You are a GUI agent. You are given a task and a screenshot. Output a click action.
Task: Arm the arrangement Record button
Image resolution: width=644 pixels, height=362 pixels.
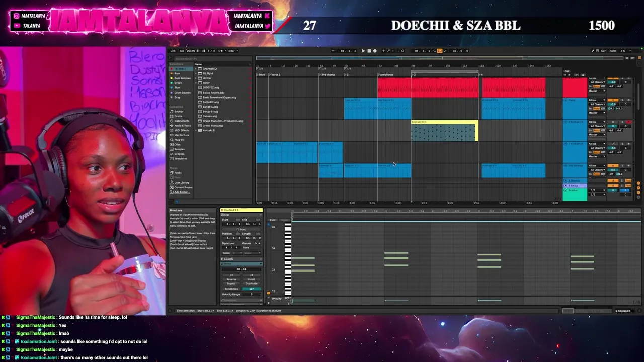pyautogui.click(x=374, y=51)
